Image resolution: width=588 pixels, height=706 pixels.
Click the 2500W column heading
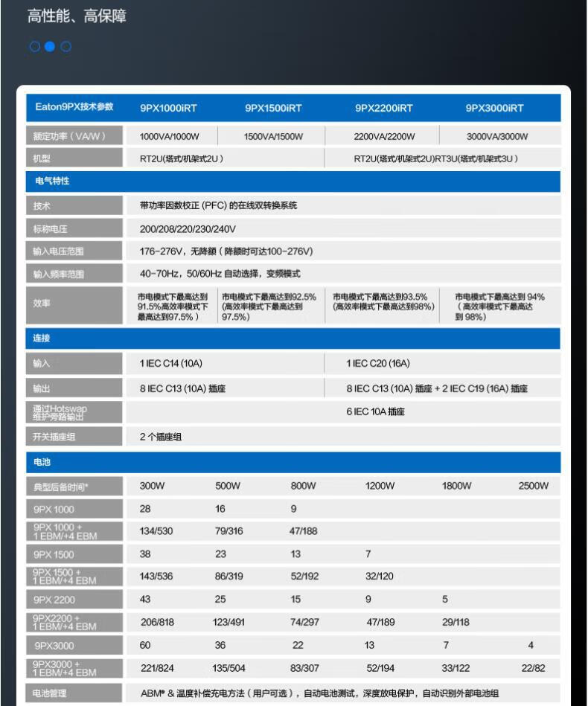pos(534,486)
